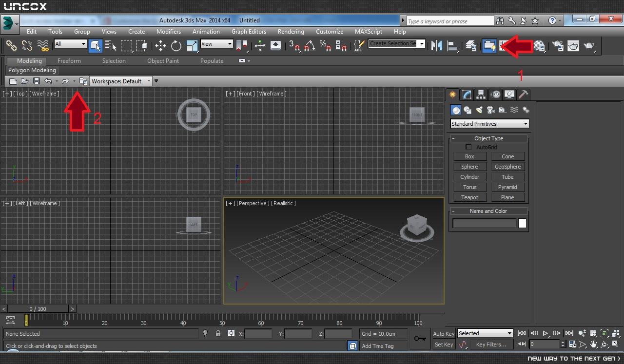
Task: Click the Torus object button
Action: [x=469, y=187]
